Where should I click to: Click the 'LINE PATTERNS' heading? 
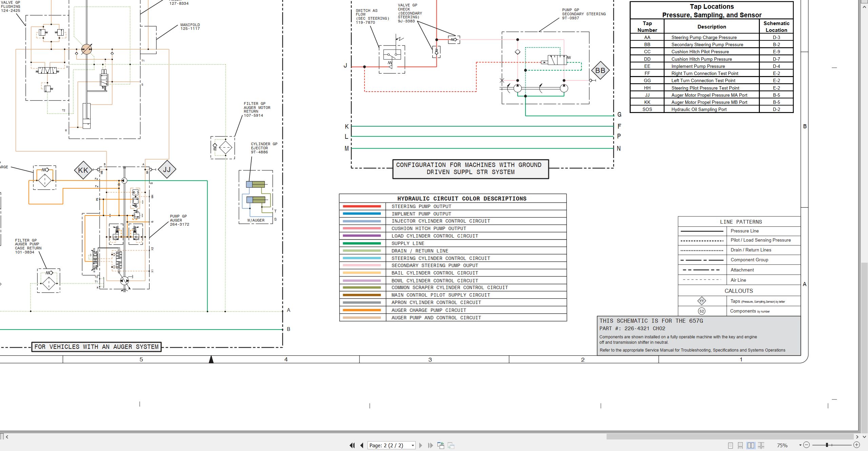tap(741, 222)
